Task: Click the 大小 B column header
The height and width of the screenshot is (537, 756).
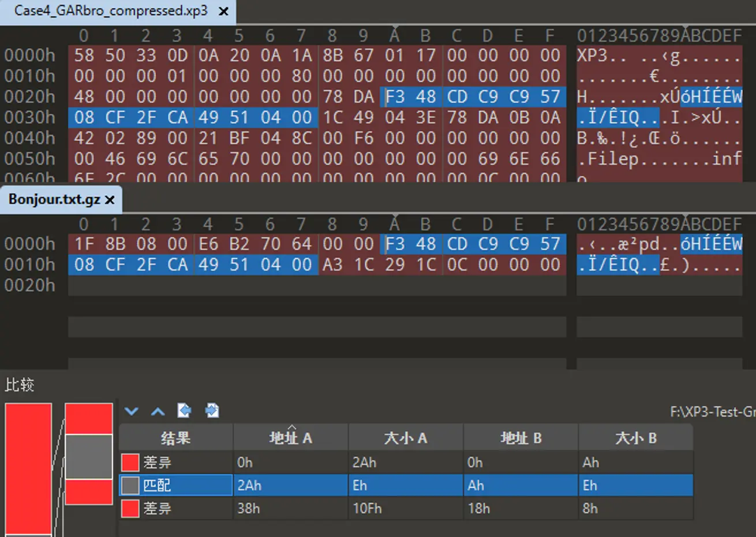Action: point(635,437)
